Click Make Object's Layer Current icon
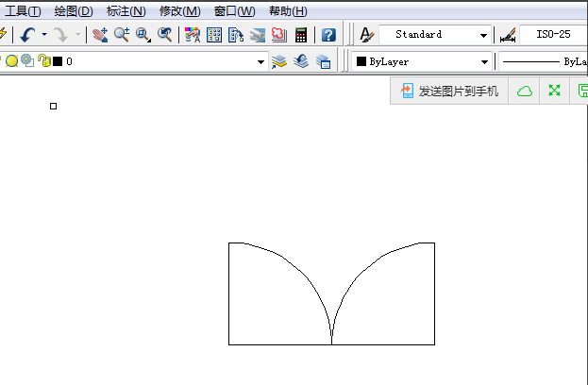588x385 pixels. click(x=279, y=61)
